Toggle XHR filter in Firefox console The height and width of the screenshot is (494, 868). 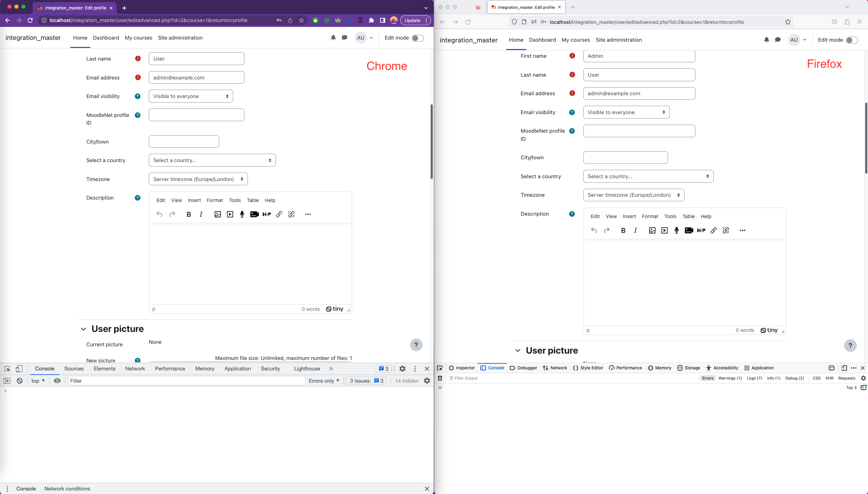pos(829,378)
